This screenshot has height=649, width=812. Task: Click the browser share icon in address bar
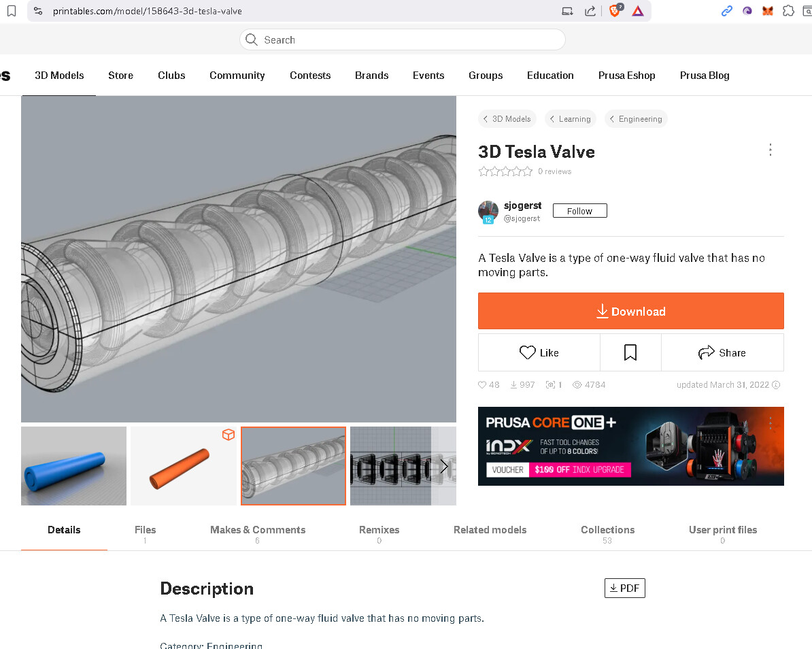590,11
